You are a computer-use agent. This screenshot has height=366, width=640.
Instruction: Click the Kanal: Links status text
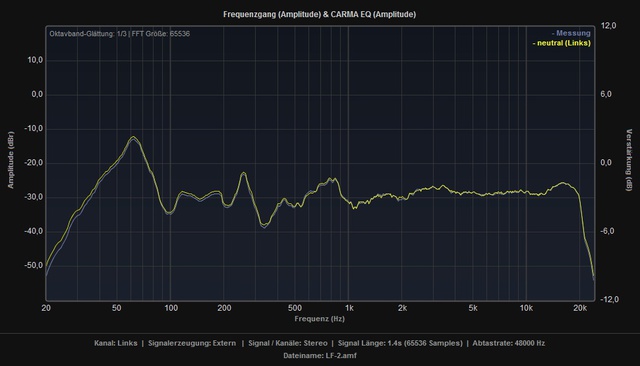116,343
